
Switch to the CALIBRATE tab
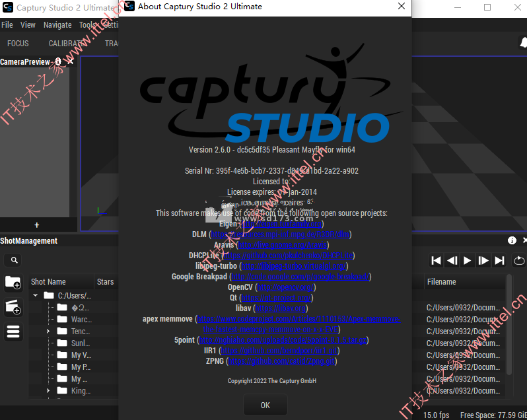pyautogui.click(x=67, y=44)
